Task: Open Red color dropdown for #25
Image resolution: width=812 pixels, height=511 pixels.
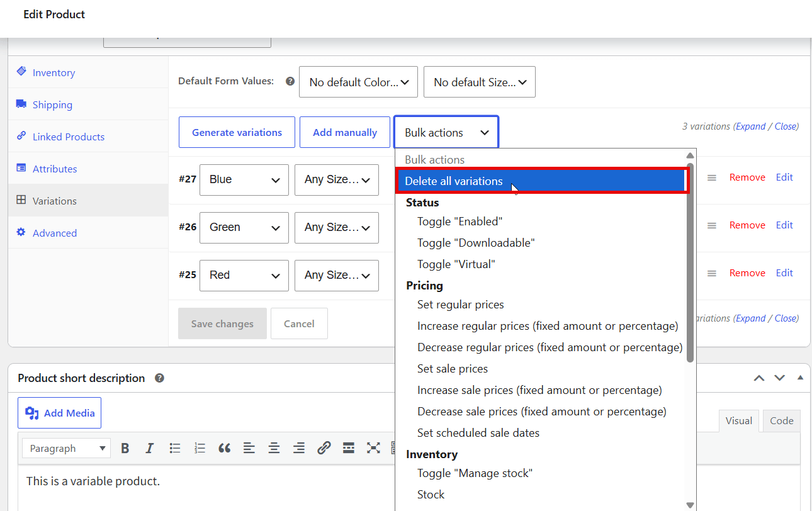Action: point(244,276)
